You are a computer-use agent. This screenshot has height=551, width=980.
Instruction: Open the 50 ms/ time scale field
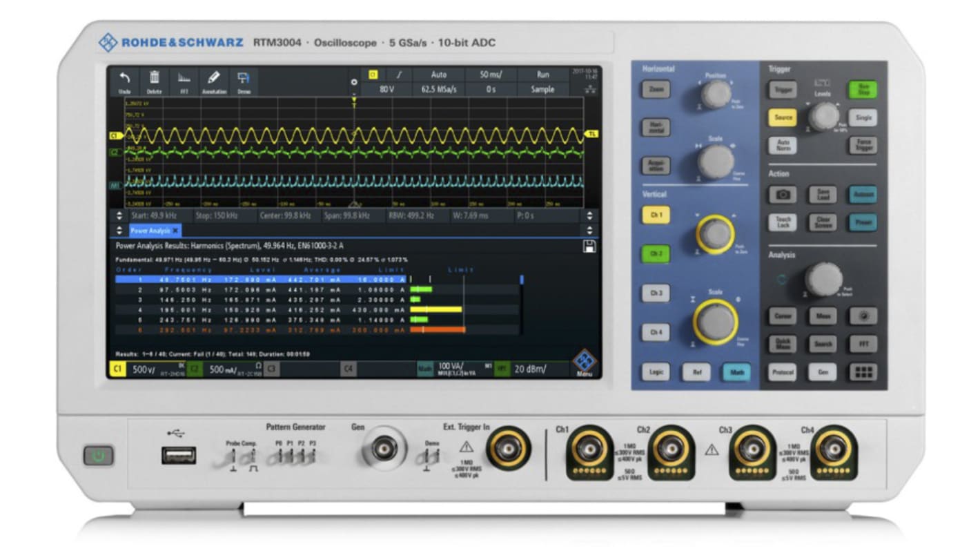tap(491, 75)
